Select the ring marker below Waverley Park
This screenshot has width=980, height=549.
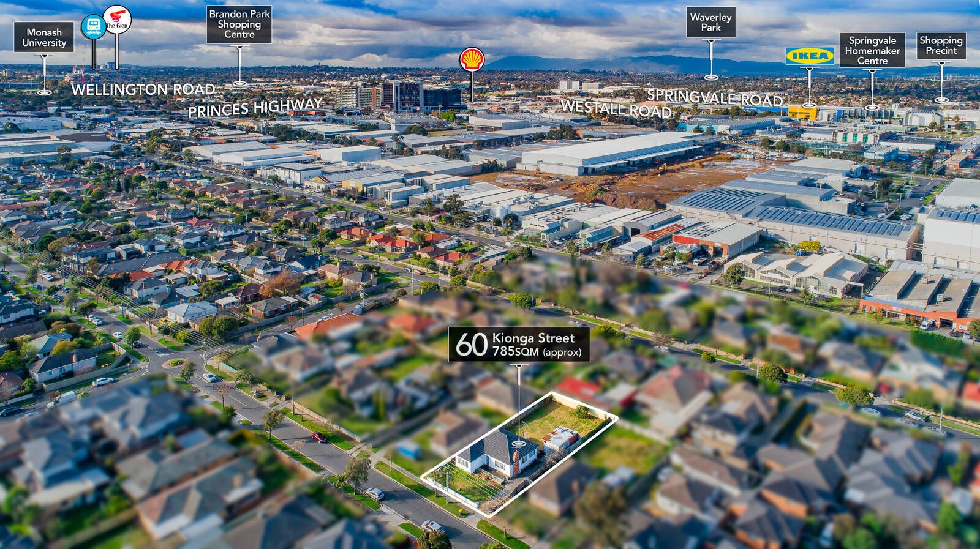tap(710, 78)
